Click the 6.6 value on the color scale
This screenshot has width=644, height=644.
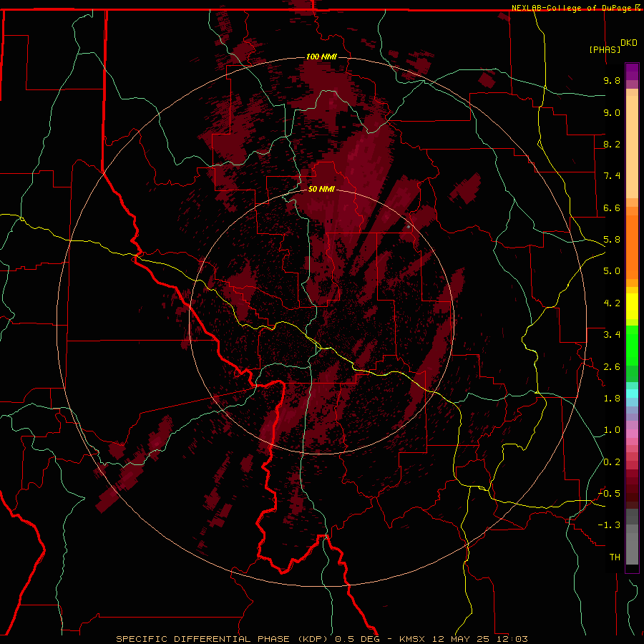pos(612,208)
